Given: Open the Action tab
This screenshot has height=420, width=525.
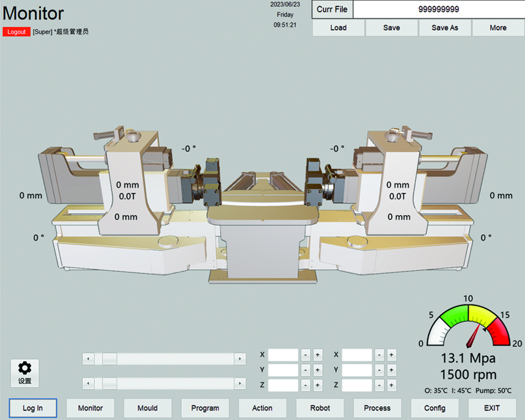Looking at the screenshot, I should (262, 408).
